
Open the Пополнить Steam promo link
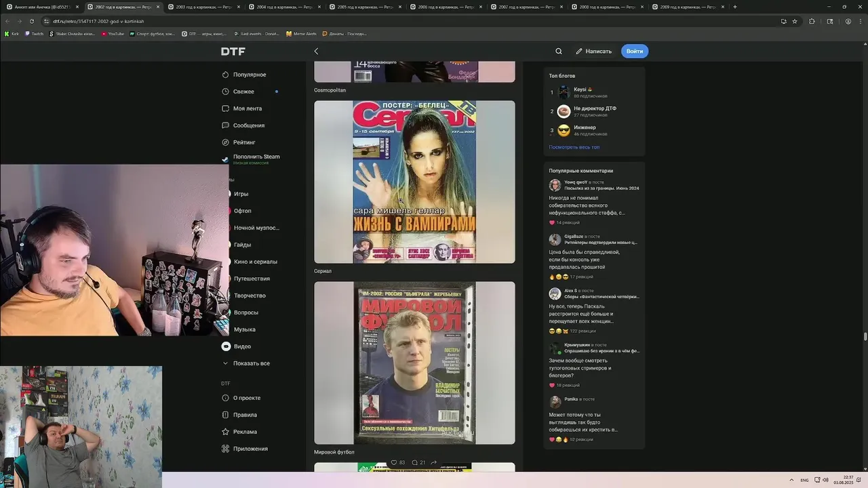256,159
